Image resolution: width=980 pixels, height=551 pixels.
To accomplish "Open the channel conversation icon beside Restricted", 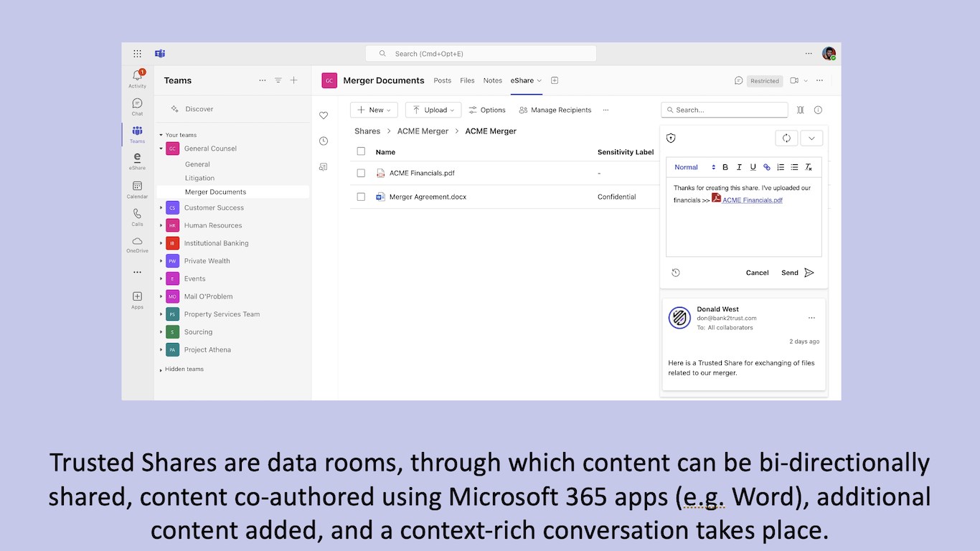I will pos(738,80).
